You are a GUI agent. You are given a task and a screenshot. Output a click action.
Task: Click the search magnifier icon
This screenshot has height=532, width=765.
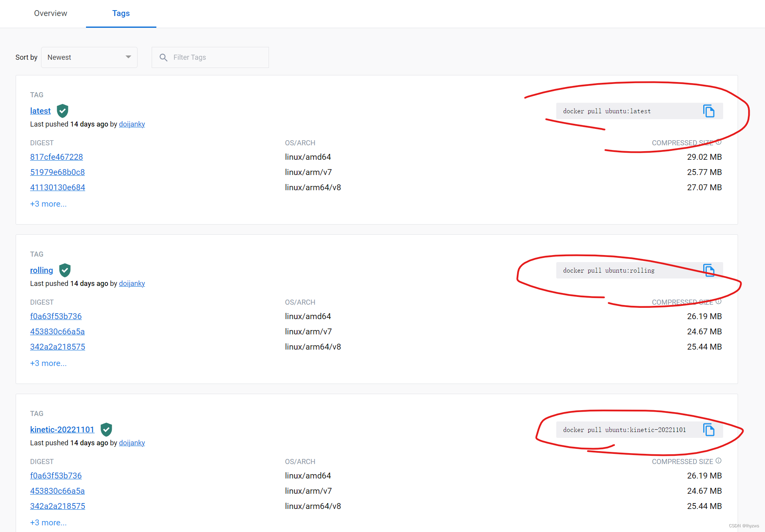pyautogui.click(x=163, y=57)
